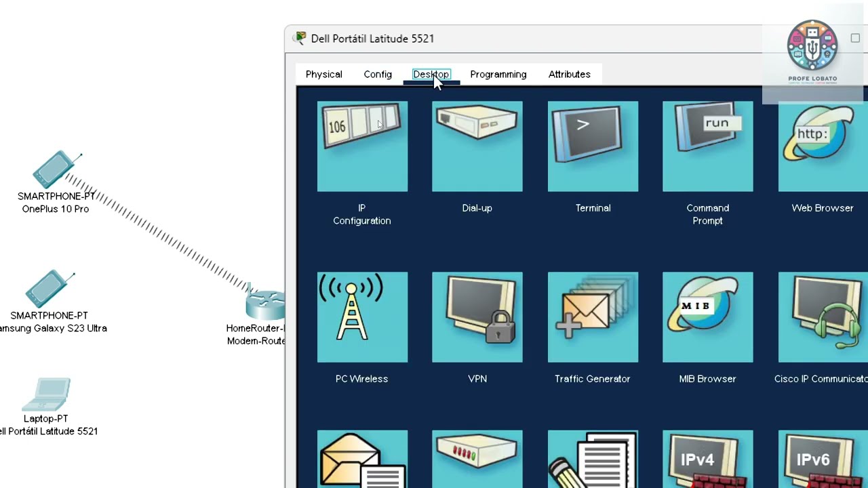Switch to the Physical tab

click(324, 75)
